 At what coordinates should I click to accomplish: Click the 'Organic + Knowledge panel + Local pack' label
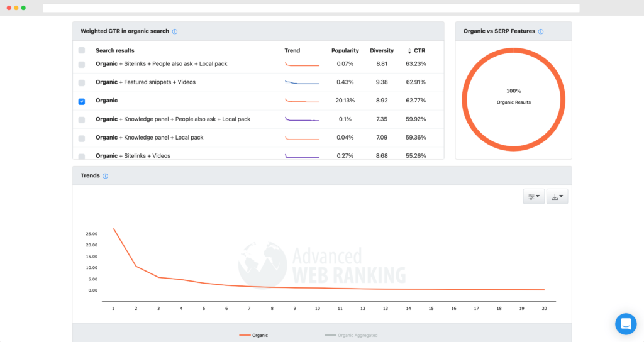coord(150,138)
